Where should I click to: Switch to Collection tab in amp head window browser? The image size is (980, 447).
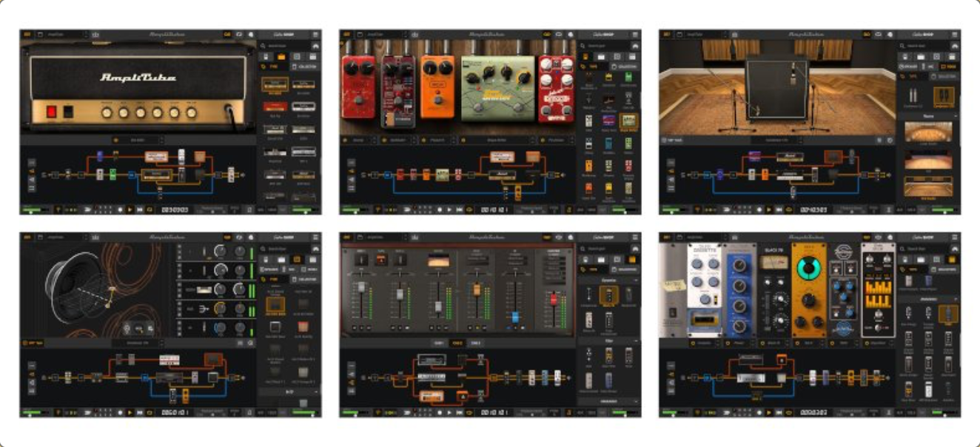tap(304, 67)
